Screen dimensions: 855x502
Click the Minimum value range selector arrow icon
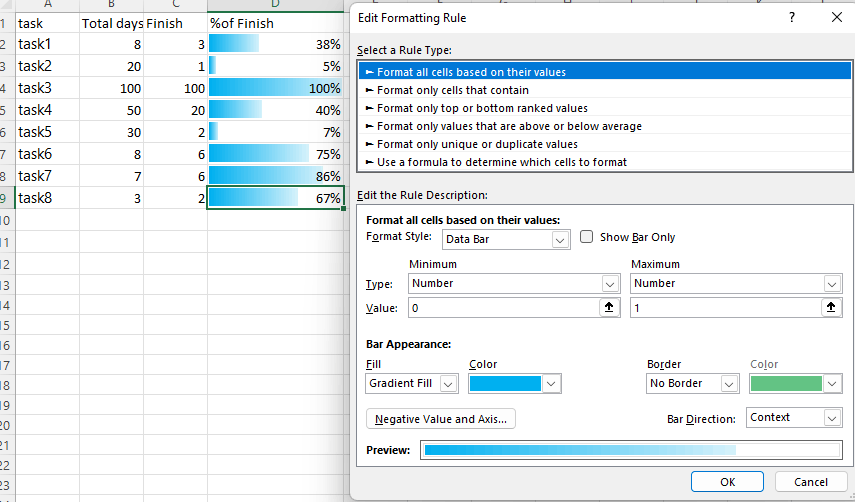click(609, 308)
